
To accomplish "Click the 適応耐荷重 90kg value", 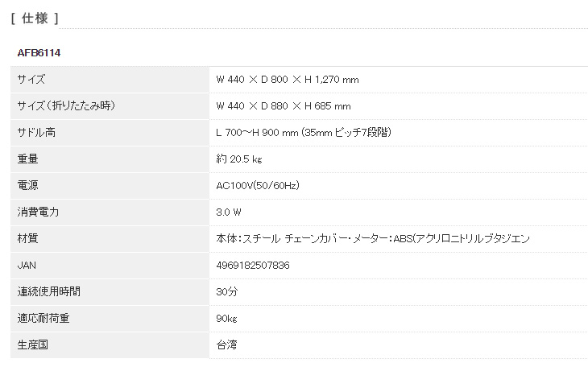I will [226, 318].
